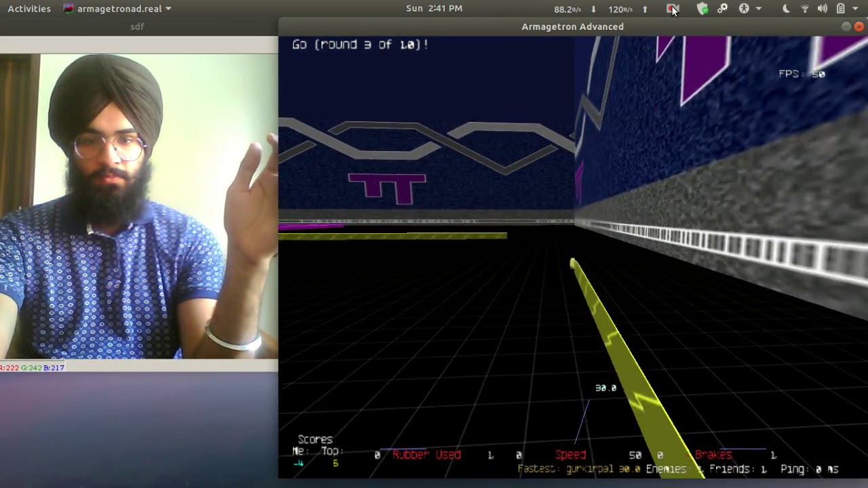
Task: Open the volume speaker indicator
Action: [x=823, y=9]
